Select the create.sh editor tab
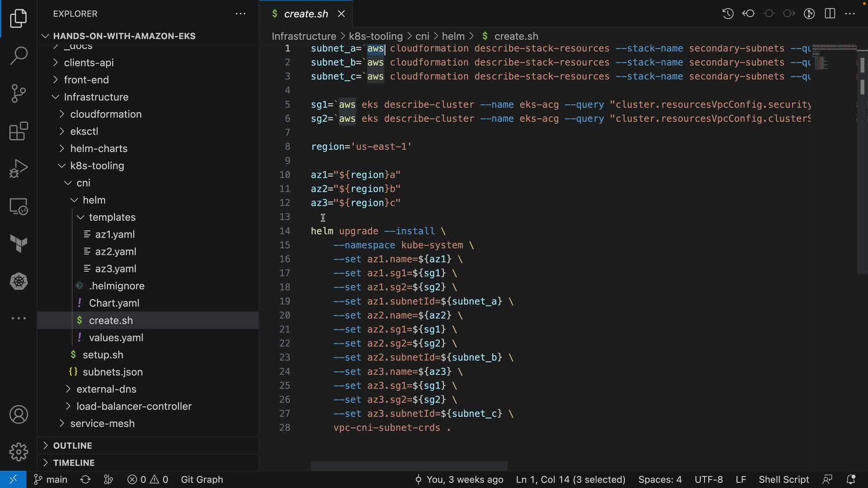This screenshot has width=868, height=488. [306, 14]
